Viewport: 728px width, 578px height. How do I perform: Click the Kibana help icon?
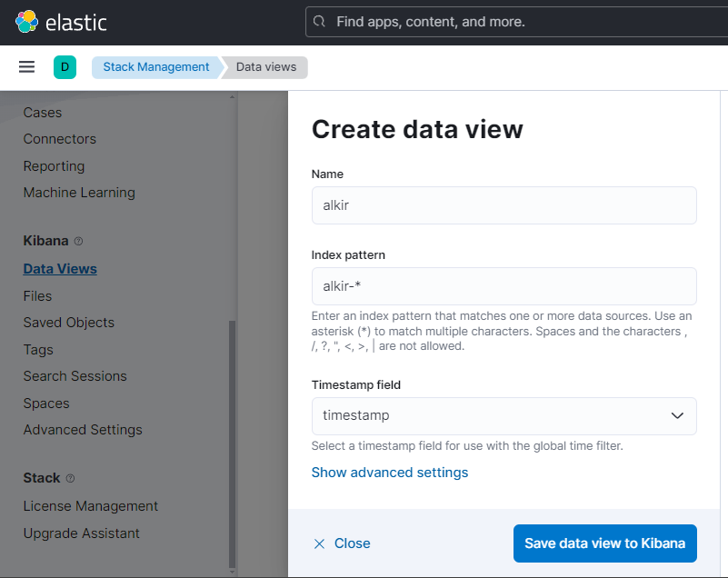[78, 241]
